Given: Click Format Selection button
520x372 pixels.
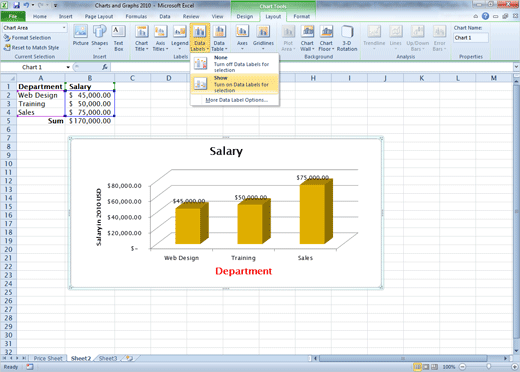Looking at the screenshot, I should (27, 38).
